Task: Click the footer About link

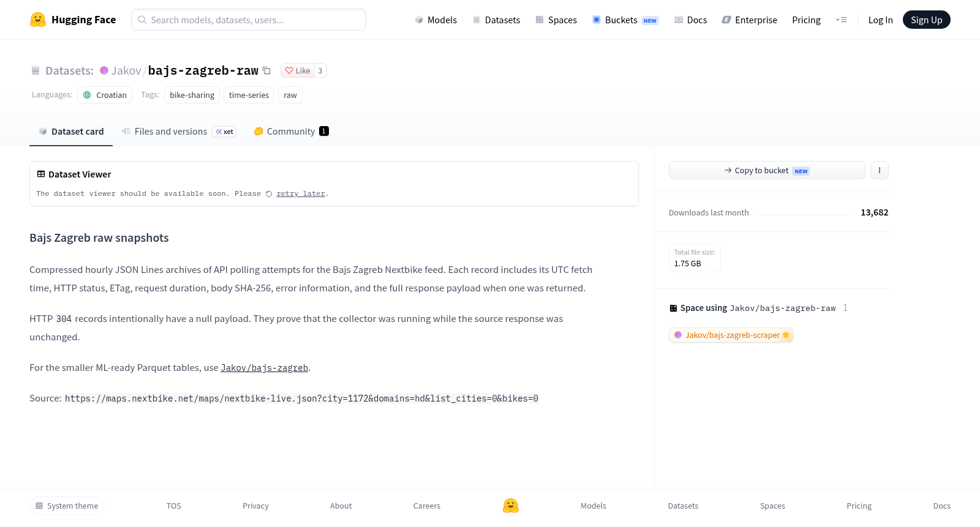Action: click(341, 506)
